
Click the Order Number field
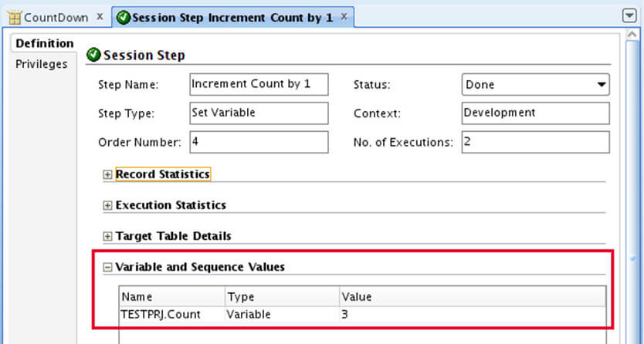pyautogui.click(x=259, y=142)
